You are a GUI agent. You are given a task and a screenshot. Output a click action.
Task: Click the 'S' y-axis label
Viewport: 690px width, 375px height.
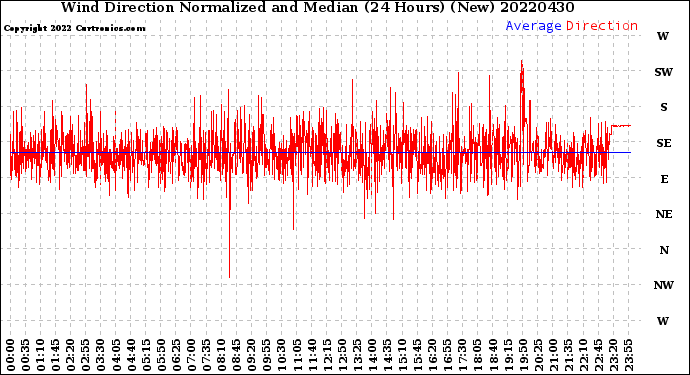[x=664, y=107]
